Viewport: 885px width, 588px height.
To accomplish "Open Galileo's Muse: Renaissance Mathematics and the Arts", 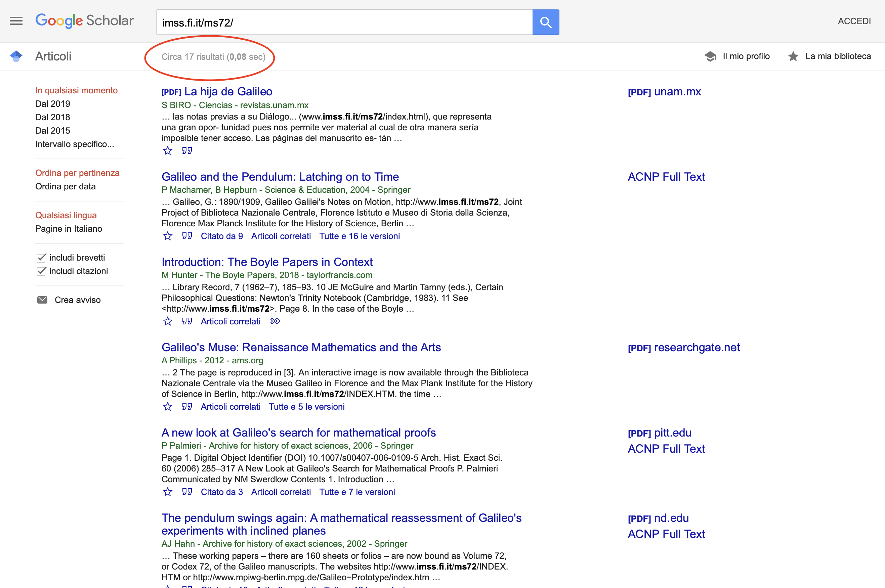I will click(301, 347).
